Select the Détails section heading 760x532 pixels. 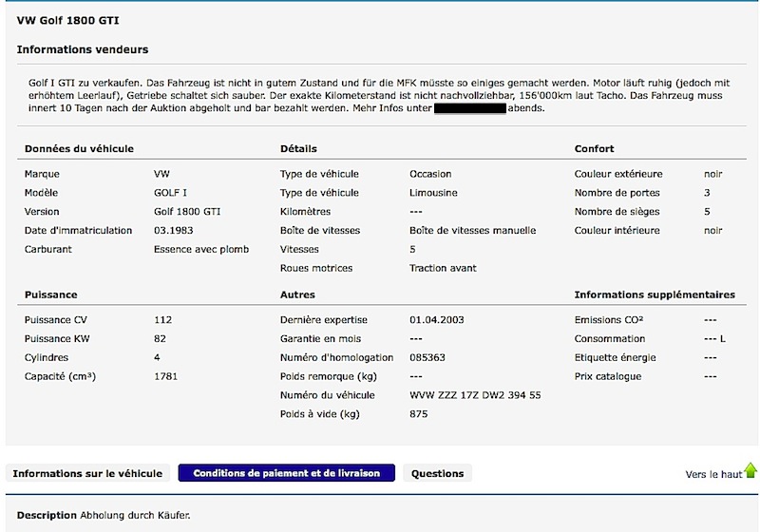[298, 149]
